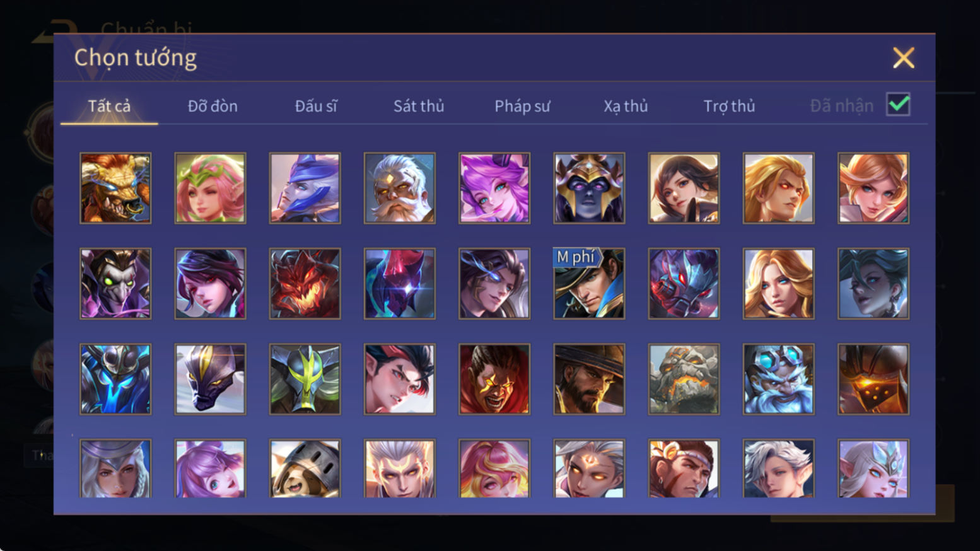View the 'Đấu sĩ' heroes tab
Image resolution: width=980 pixels, height=551 pixels.
tap(316, 106)
